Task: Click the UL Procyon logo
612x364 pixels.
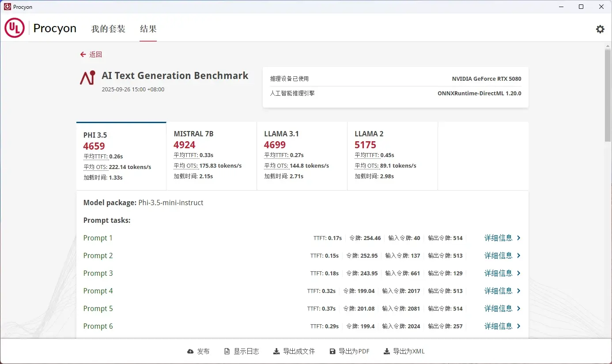Action: pos(41,28)
